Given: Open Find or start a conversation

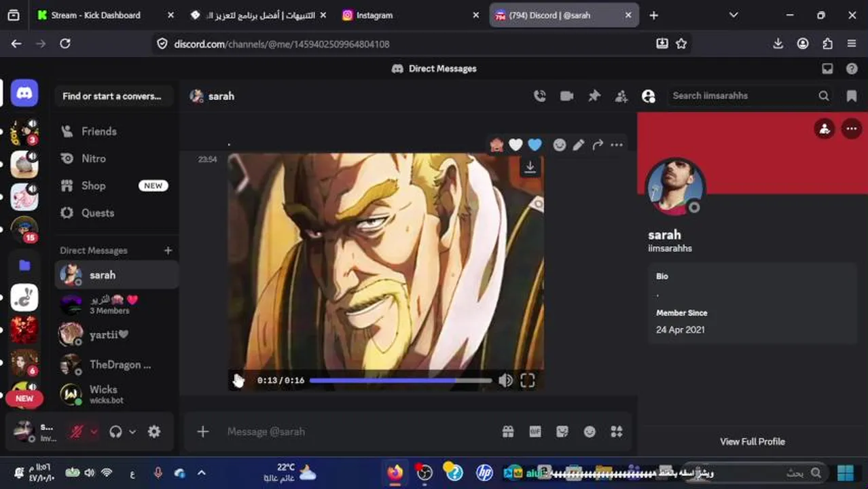Looking at the screenshot, I should pos(113,96).
